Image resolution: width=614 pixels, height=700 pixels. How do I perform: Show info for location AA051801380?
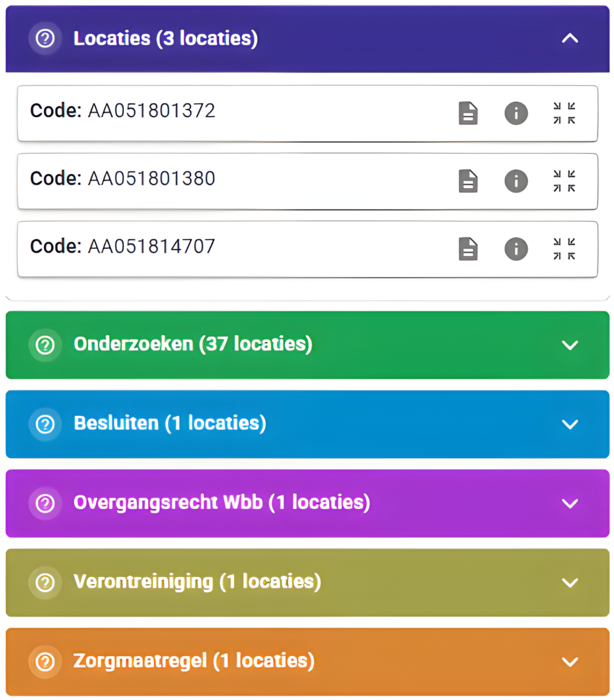(516, 181)
